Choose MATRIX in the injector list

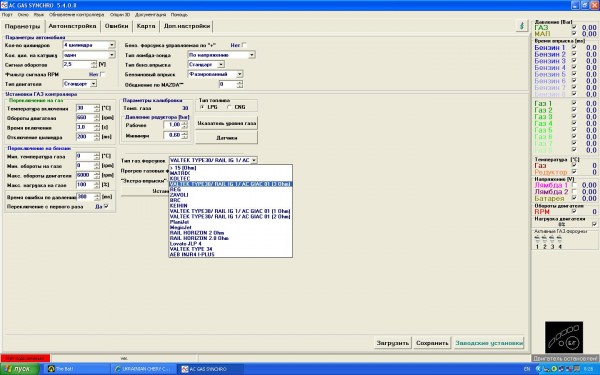tap(230, 173)
